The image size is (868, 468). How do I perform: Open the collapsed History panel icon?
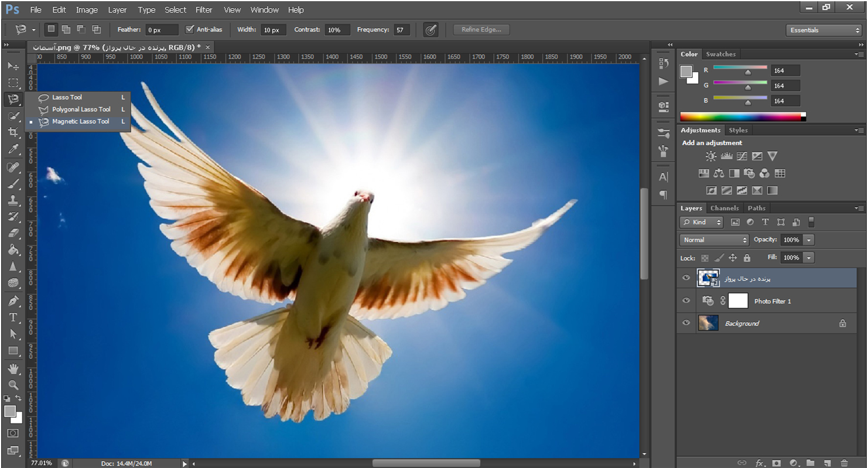coord(663,63)
